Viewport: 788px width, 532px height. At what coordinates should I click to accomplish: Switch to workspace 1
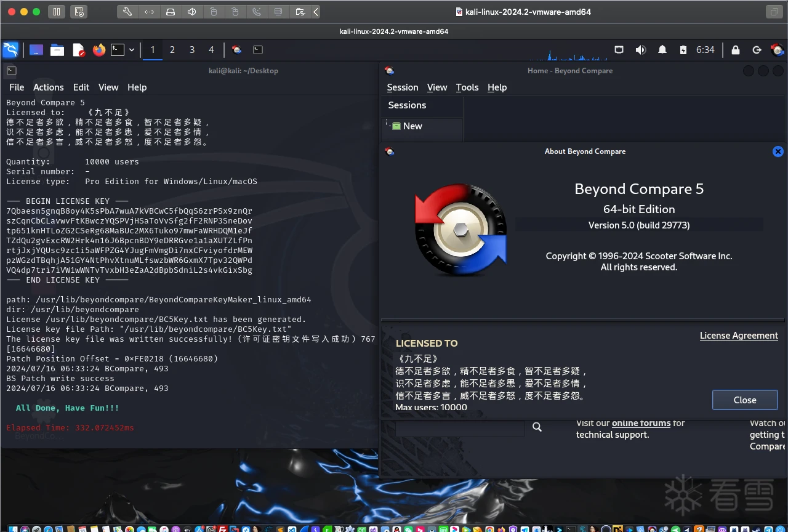(x=153, y=50)
